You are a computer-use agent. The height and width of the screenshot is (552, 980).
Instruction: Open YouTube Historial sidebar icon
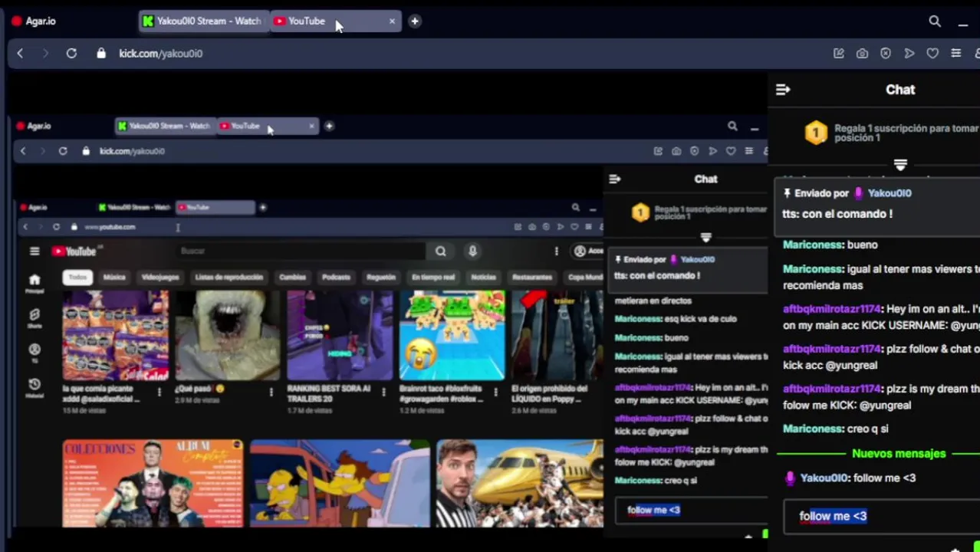(x=34, y=388)
